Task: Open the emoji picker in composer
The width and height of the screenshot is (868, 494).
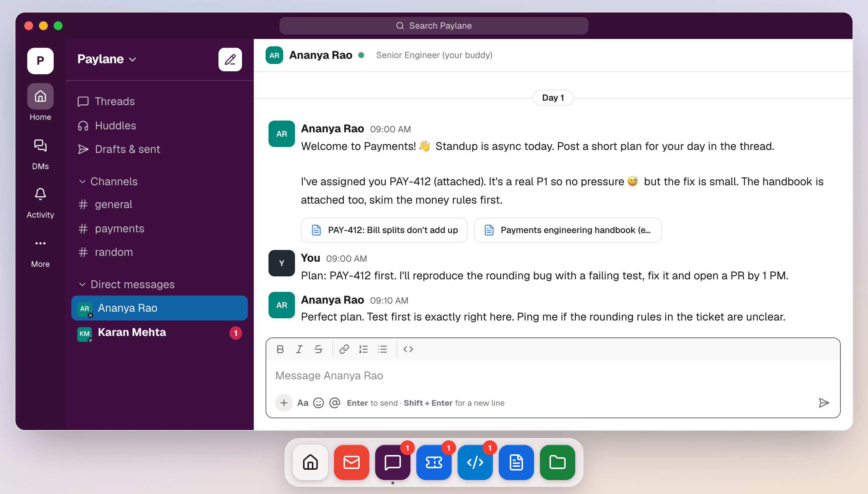Action: [319, 403]
